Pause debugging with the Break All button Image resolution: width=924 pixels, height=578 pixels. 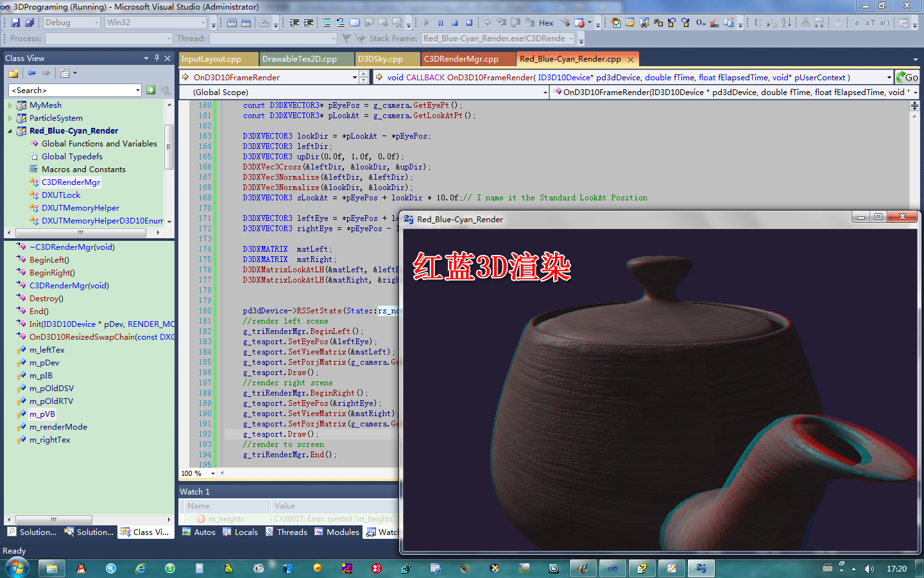click(x=440, y=22)
